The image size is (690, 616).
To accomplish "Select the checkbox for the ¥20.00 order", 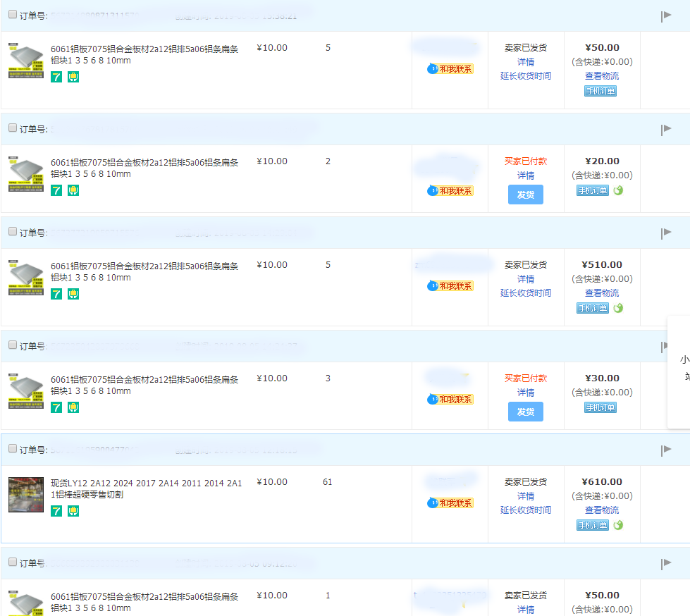I will point(13,128).
